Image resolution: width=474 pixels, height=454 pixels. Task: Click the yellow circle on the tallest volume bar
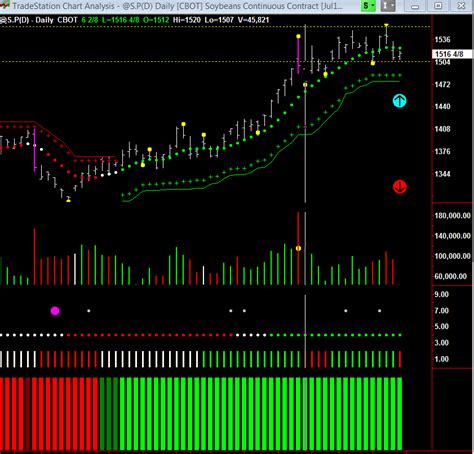[x=298, y=248]
